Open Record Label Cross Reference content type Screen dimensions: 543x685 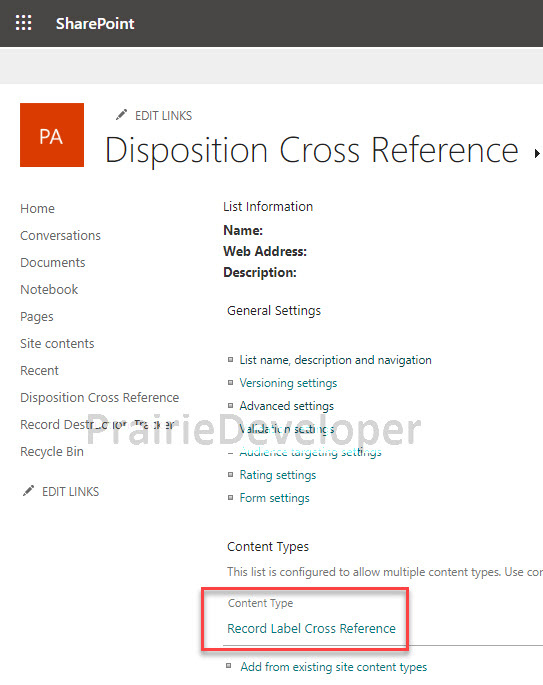pos(311,629)
